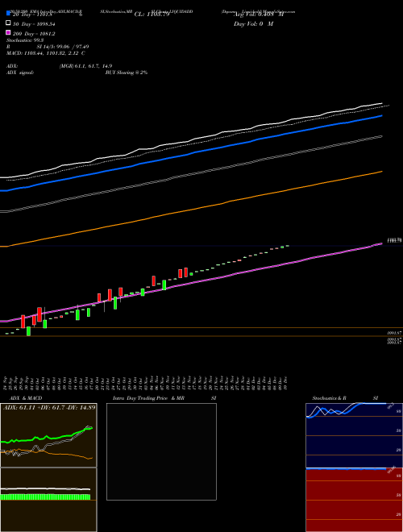Click the ADX '61.1, 61.7, 14.9' values
Screen dimensions: 403x532
[93, 66]
